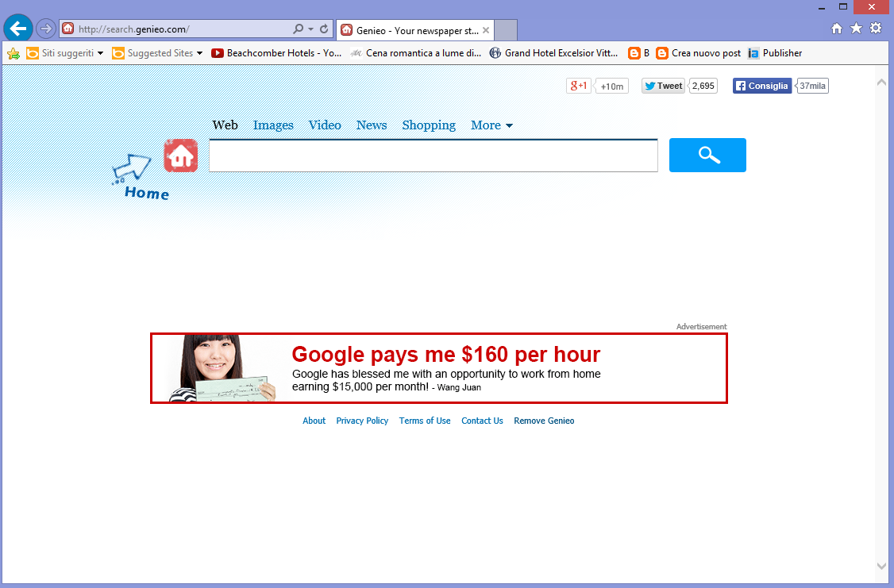Viewport: 894px width, 588px height.
Task: Open the Blogger B bookmark
Action: point(638,53)
